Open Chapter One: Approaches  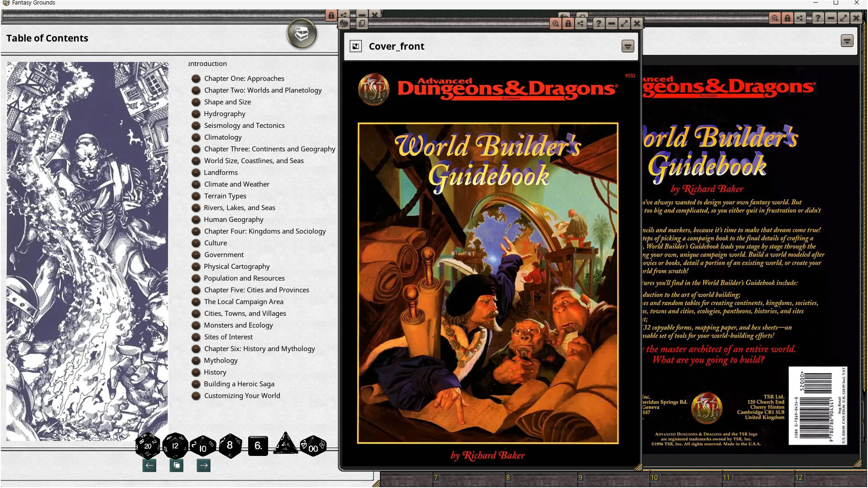click(244, 78)
